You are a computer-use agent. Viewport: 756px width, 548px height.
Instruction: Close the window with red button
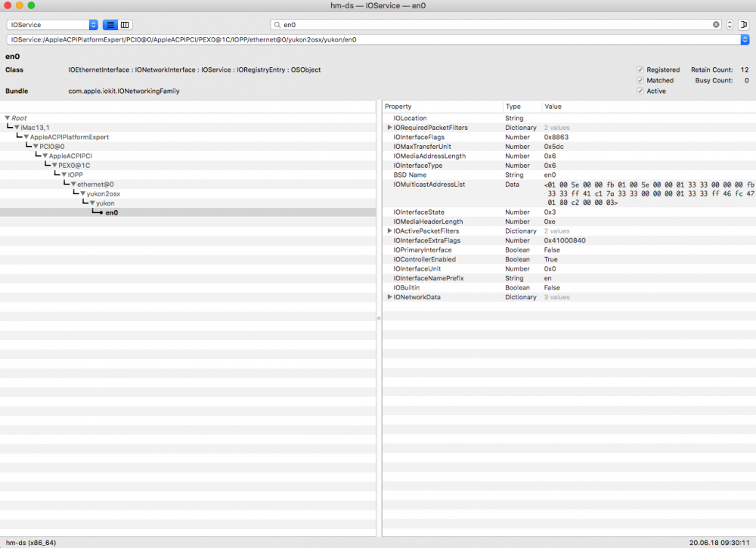click(8, 5)
